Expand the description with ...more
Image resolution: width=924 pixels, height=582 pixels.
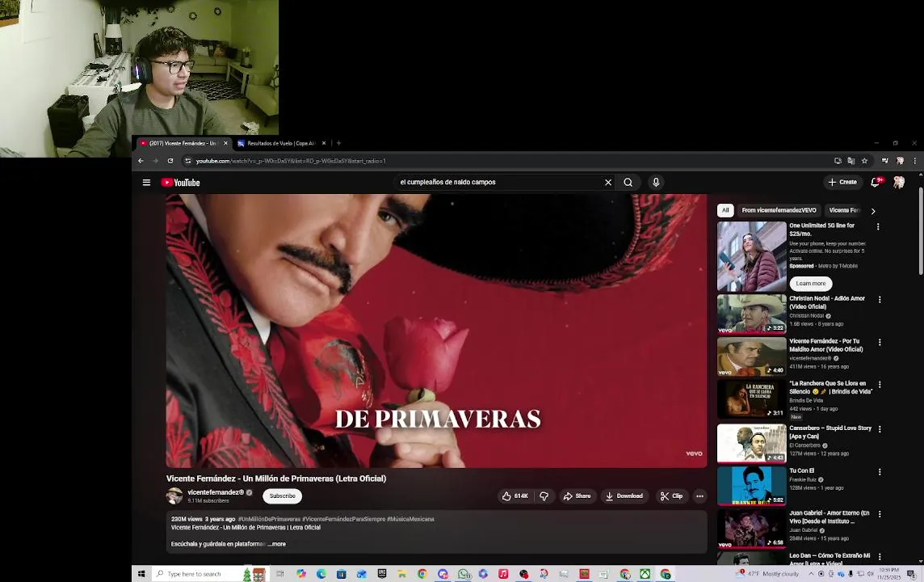276,544
